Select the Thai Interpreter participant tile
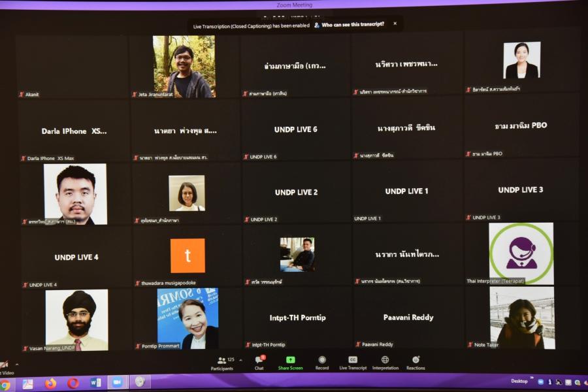Screen dimensions: 588x392 521,253
